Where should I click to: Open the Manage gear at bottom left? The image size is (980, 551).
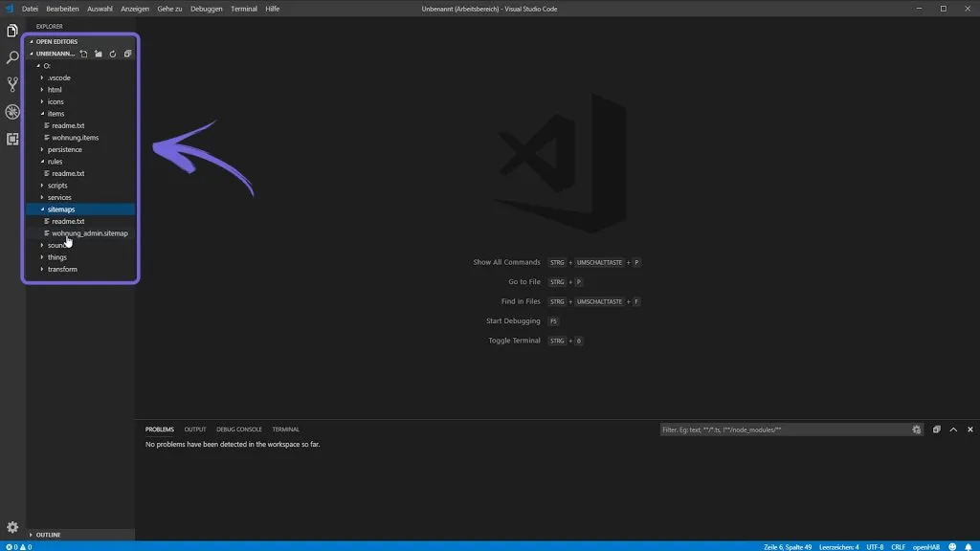11,527
